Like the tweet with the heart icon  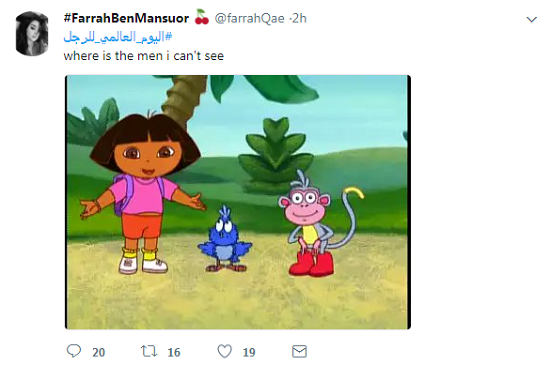pyautogui.click(x=224, y=351)
